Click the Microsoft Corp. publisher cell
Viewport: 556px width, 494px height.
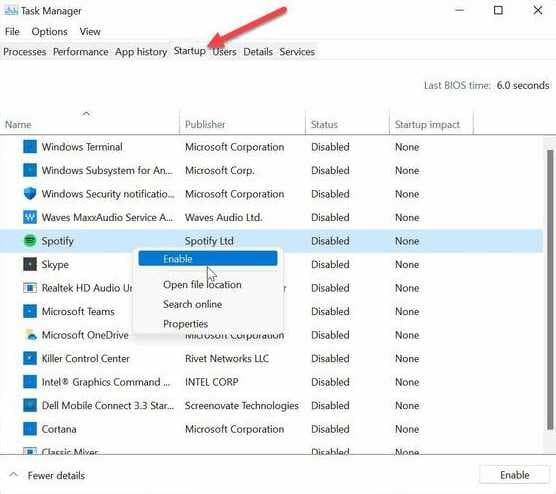219,170
